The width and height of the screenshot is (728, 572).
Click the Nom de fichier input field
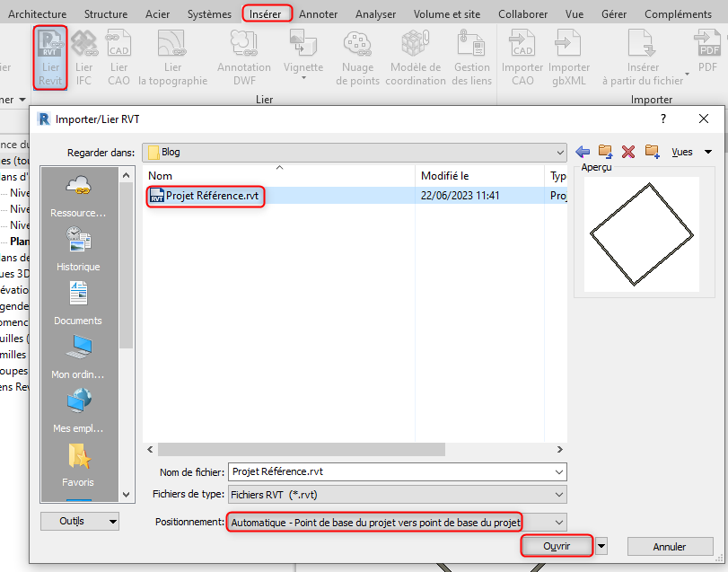pos(390,471)
